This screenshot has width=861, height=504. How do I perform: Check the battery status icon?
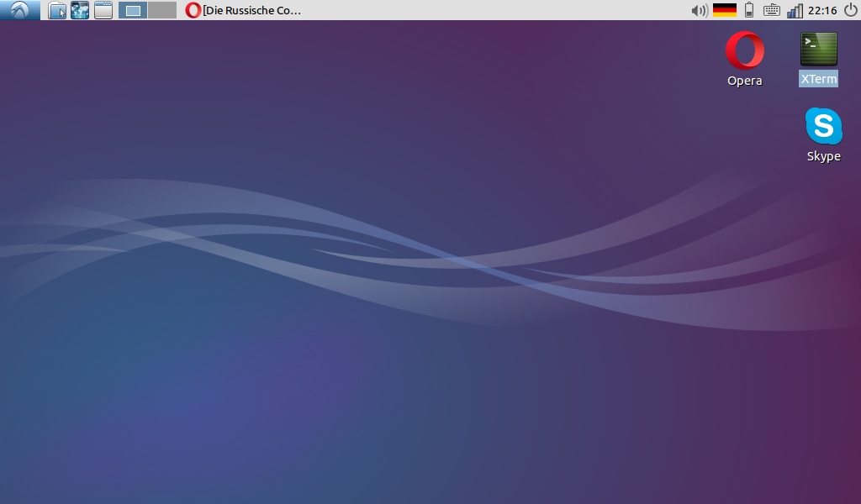749,10
